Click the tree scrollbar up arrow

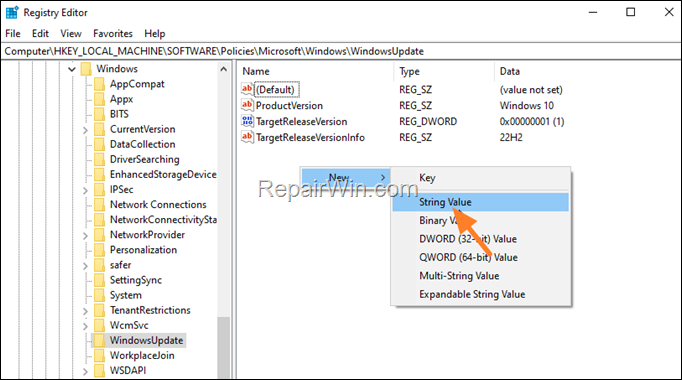point(224,69)
